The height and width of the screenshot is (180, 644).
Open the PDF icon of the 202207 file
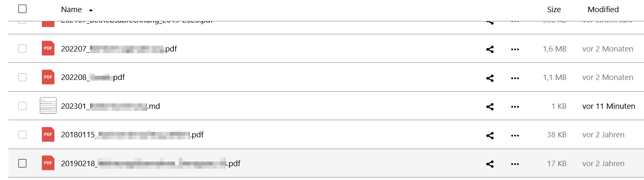(x=48, y=49)
